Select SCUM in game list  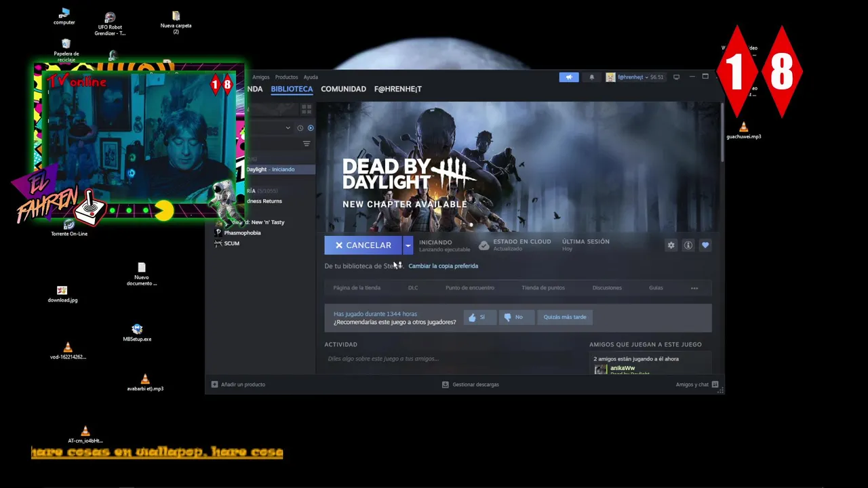(x=231, y=243)
